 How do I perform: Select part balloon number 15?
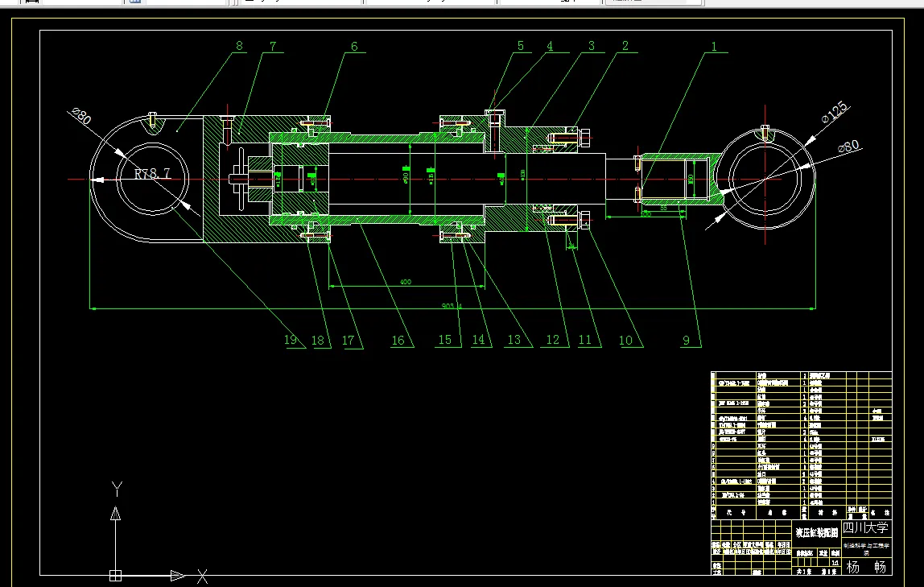coord(444,340)
